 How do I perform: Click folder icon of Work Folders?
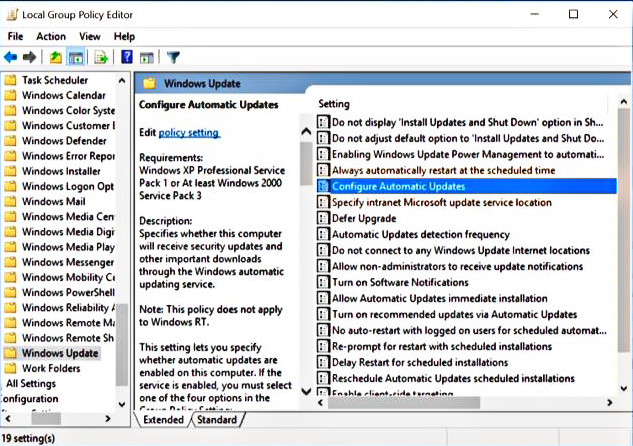click(x=10, y=368)
